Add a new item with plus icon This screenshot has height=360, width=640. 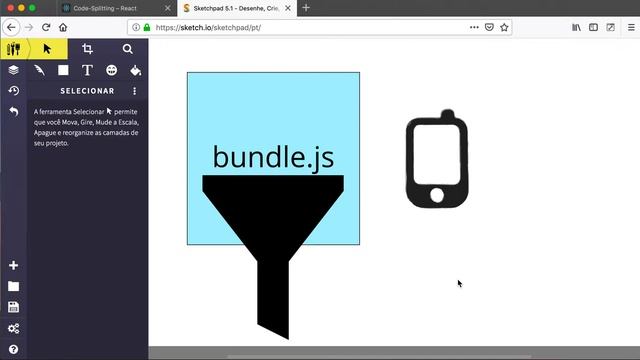(13, 265)
